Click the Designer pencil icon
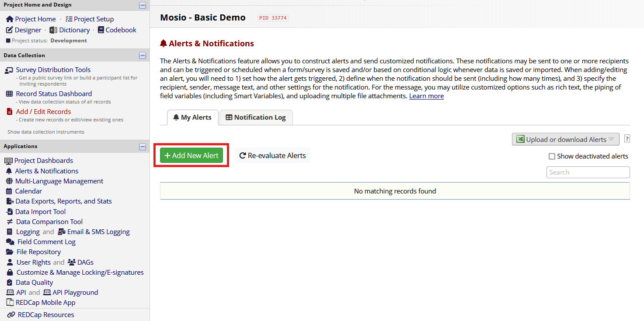Screen dimensions: 644x321 [9, 30]
